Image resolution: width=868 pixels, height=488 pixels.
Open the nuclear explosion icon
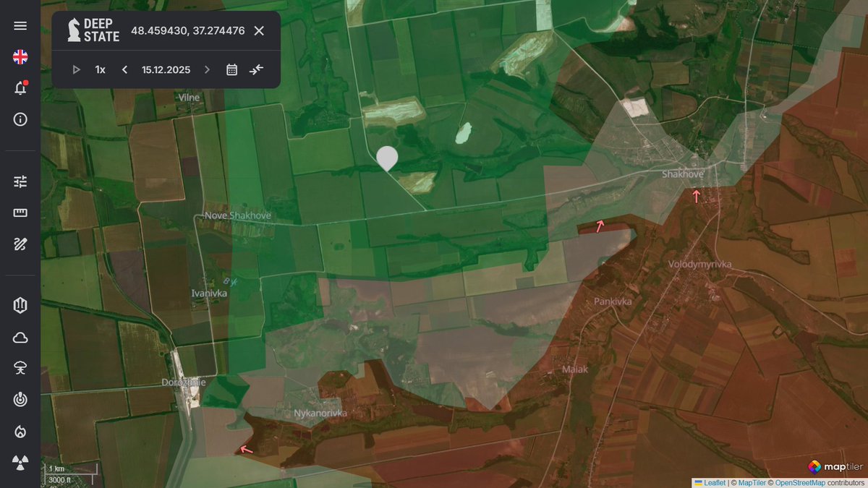(x=20, y=369)
